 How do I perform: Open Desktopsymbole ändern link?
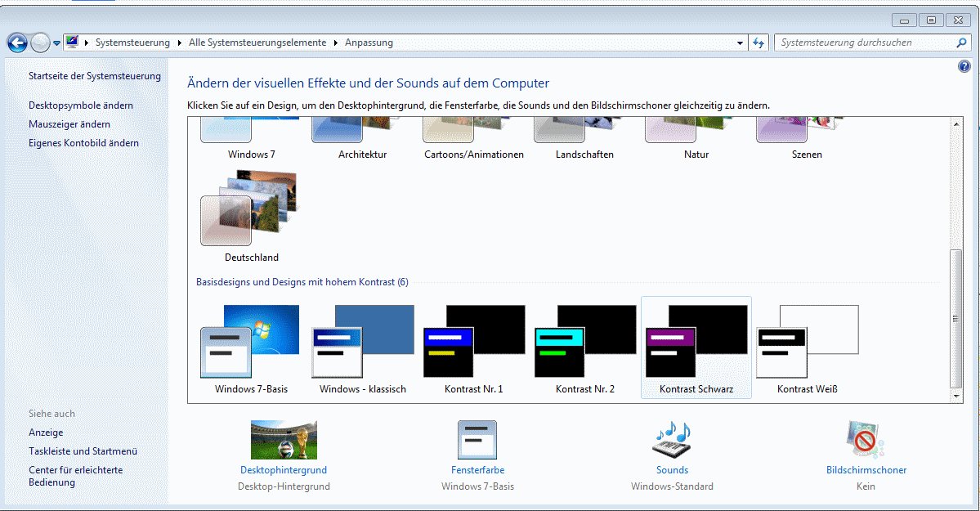pos(81,105)
